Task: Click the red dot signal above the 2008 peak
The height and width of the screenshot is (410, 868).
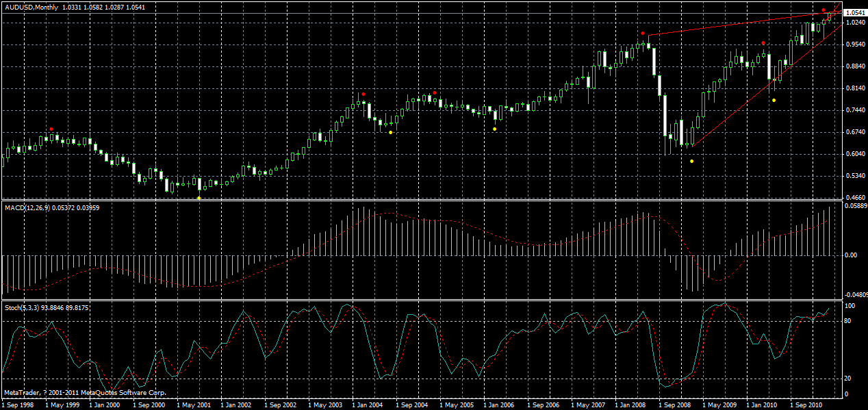Action: (x=642, y=32)
